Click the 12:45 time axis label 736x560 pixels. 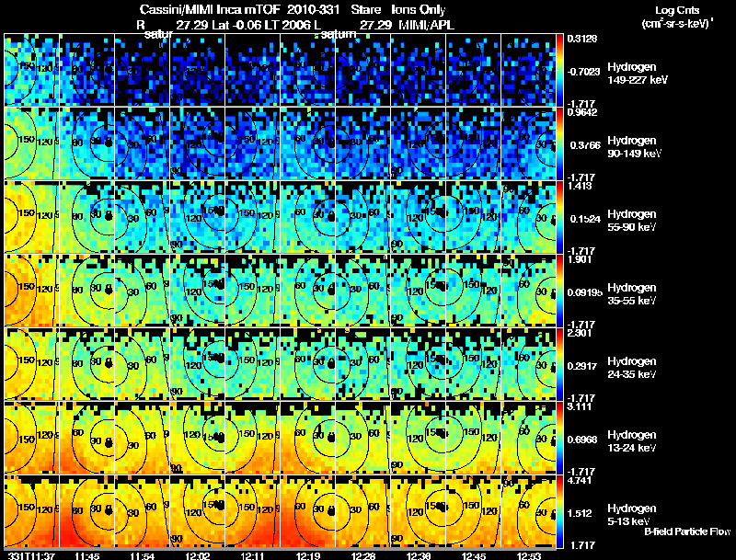(x=474, y=555)
